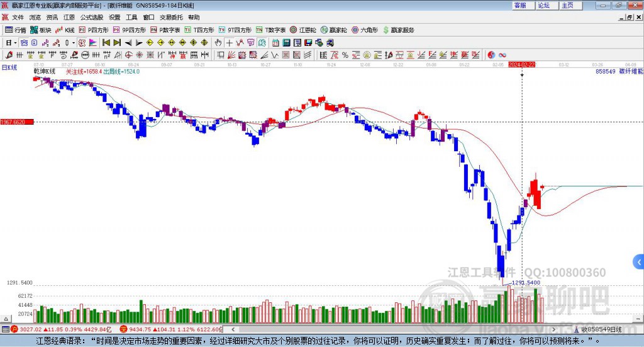This screenshot has height=347, width=644.
Task: Click the blue side panel expand arrow
Action: pyautogui.click(x=639, y=261)
